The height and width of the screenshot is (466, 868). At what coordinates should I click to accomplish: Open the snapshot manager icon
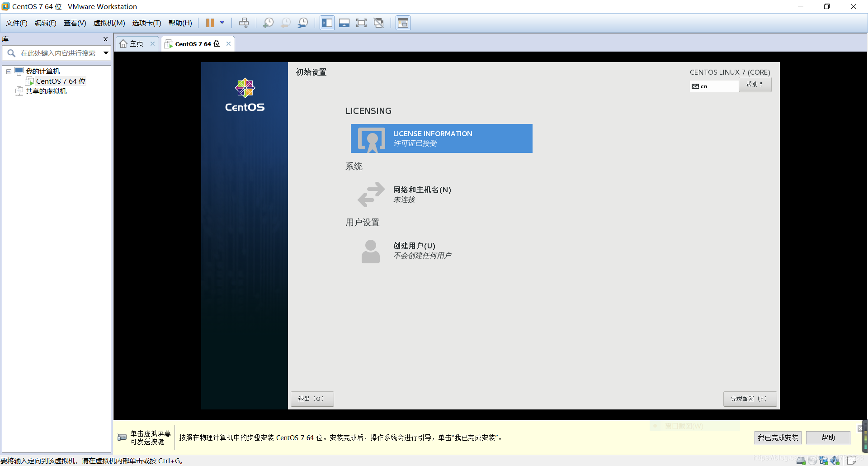point(303,23)
